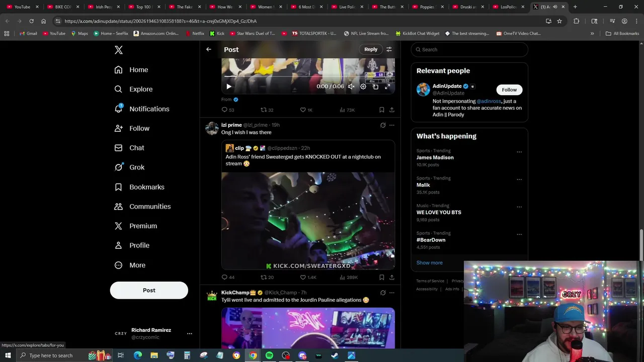Bookmark the top video post

tap(382, 110)
